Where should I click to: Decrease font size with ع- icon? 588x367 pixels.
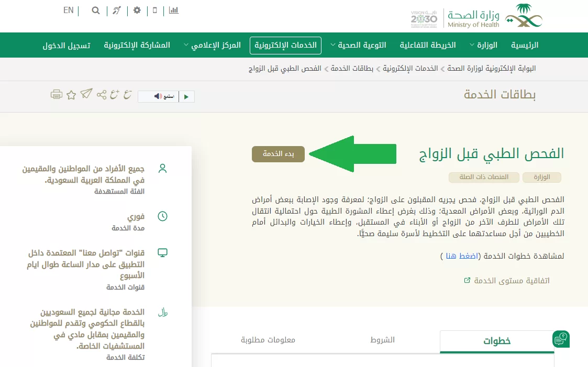point(128,94)
